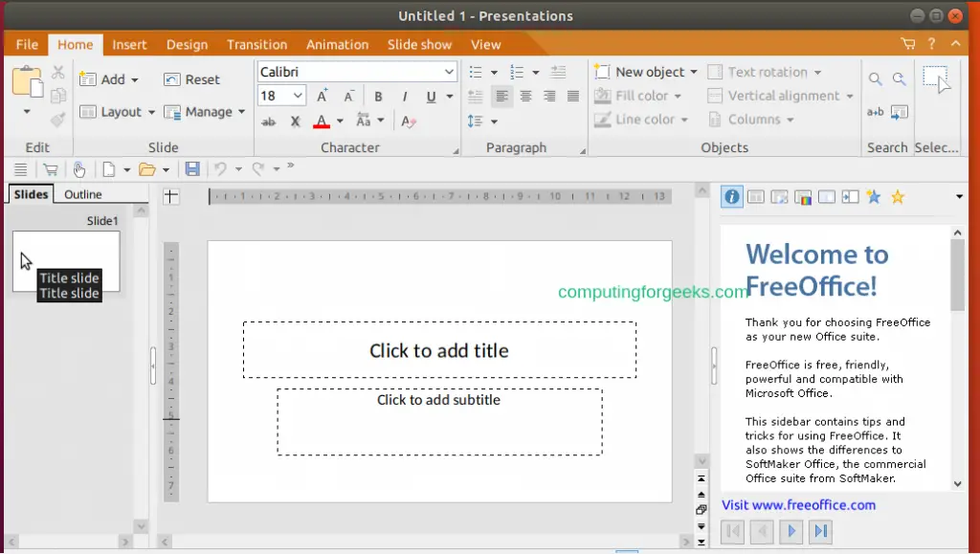Switch to the Insert ribbon tab

point(129,44)
